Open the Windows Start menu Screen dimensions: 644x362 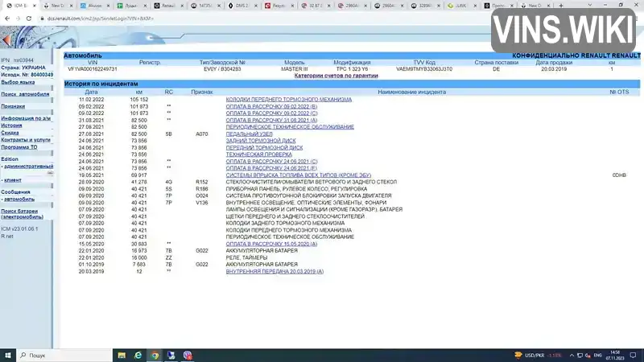click(8, 355)
